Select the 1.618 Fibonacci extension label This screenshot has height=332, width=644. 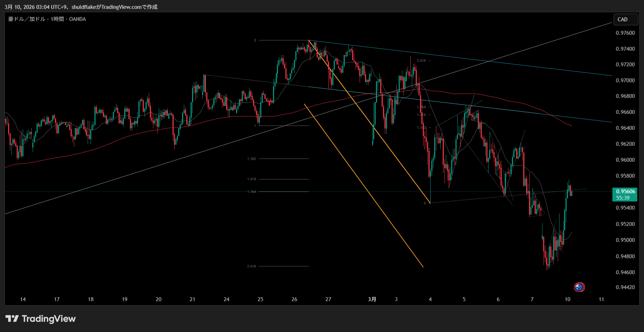tap(251, 179)
